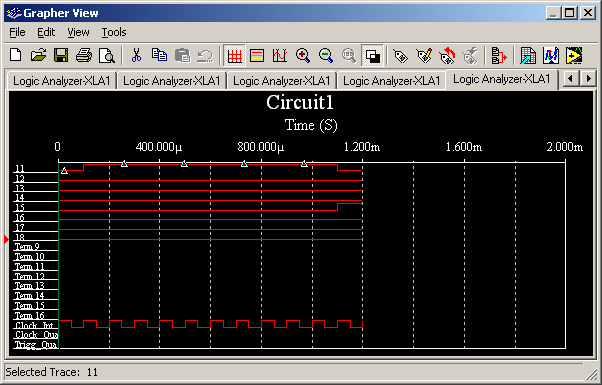
Task: Select the active Logic Analyzer-XLA1 tab
Action: [501, 79]
